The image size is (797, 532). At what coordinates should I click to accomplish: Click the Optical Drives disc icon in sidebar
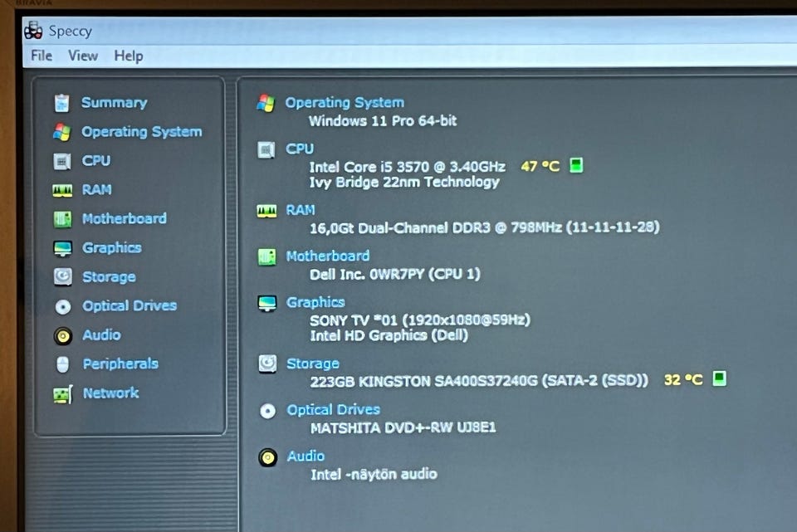(63, 307)
